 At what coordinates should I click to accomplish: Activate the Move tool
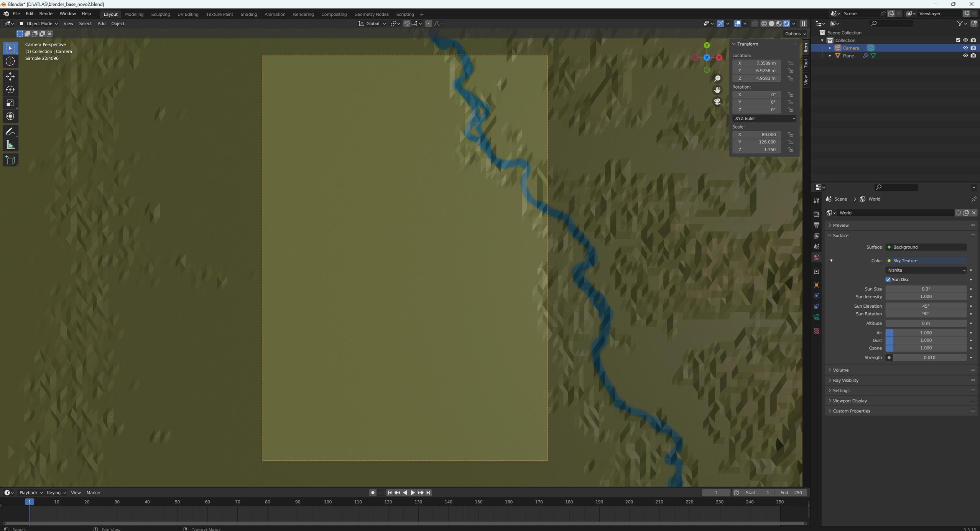pos(10,76)
